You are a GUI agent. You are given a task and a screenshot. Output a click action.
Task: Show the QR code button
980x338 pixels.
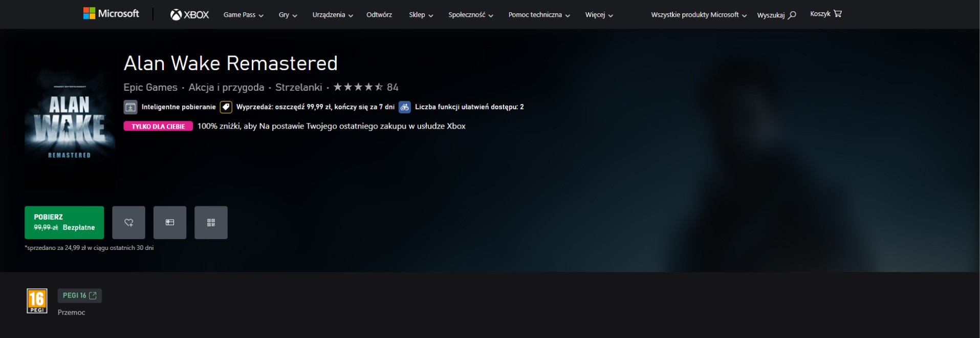pos(211,222)
